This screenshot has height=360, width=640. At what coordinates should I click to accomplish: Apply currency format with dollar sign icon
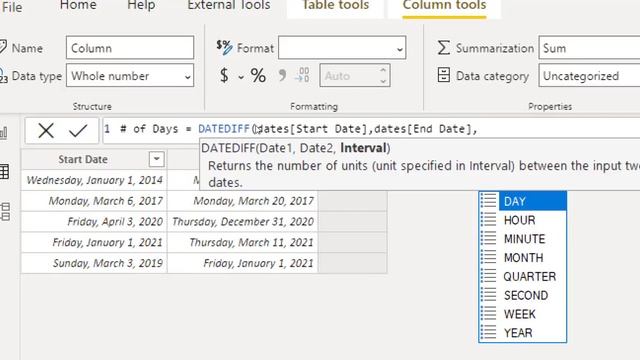(x=224, y=76)
